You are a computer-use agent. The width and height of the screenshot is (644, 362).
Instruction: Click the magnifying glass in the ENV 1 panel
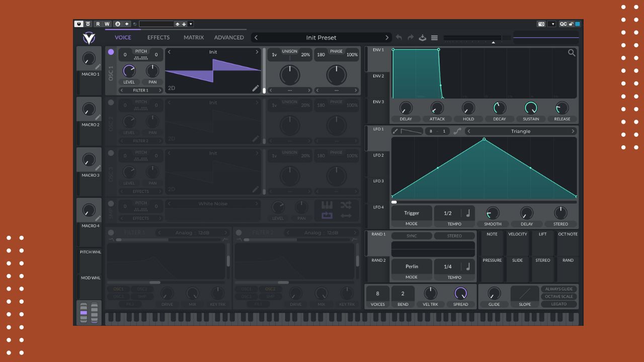[x=572, y=52]
